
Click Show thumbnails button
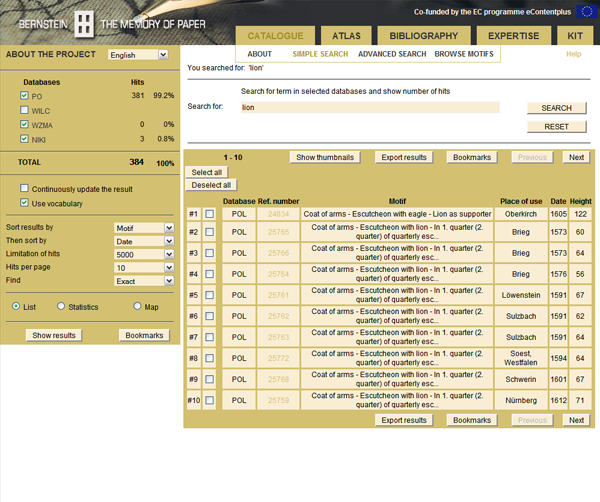tap(326, 157)
